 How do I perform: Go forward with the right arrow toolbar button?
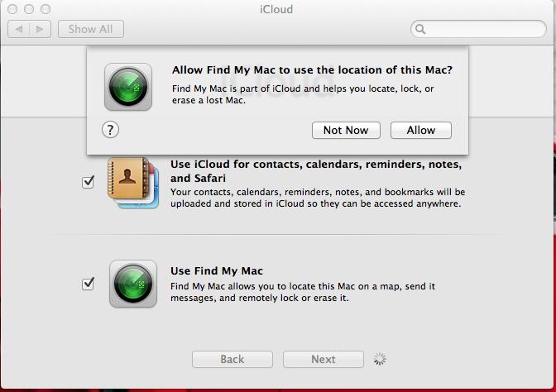(40, 29)
